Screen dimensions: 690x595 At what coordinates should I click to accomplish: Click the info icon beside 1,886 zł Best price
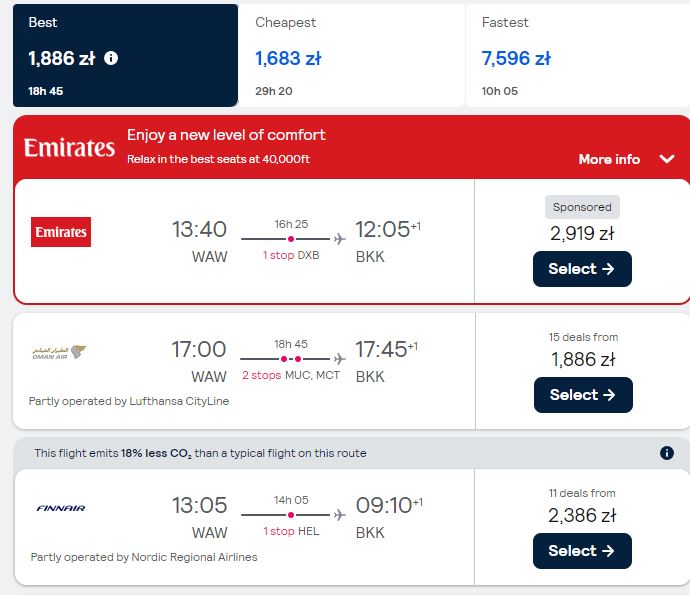(x=111, y=58)
